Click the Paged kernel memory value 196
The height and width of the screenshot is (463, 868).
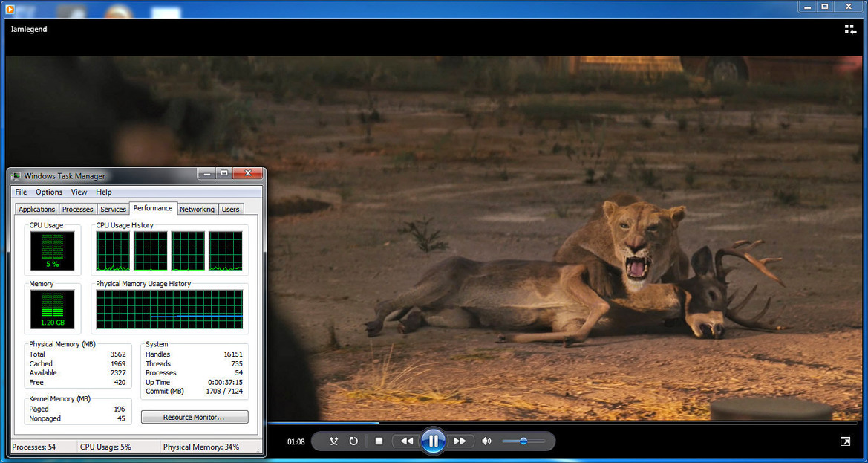point(120,409)
